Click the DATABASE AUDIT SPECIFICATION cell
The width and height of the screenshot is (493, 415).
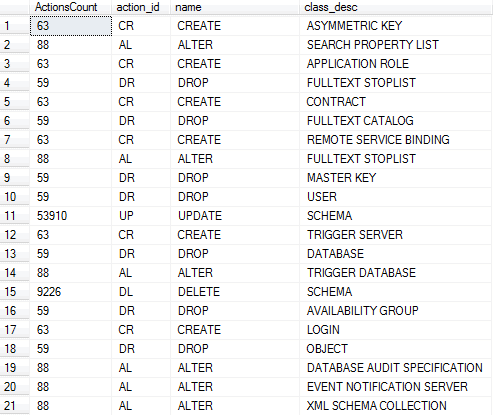point(396,368)
